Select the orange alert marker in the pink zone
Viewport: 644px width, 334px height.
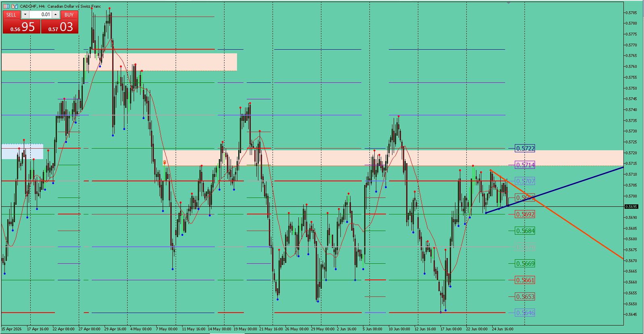pyautogui.click(x=164, y=162)
